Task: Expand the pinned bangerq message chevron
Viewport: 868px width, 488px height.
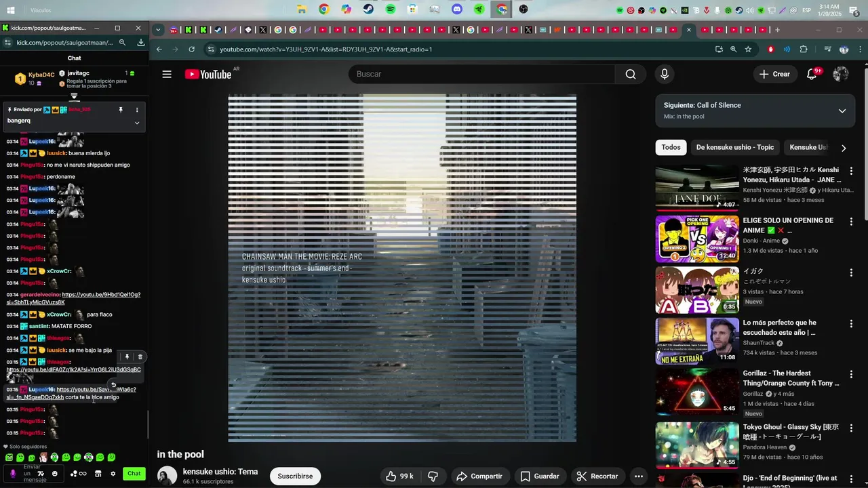Action: click(137, 123)
